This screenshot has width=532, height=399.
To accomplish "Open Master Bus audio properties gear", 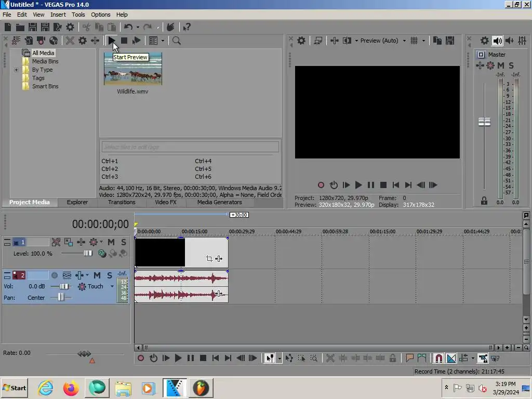I will point(485,41).
